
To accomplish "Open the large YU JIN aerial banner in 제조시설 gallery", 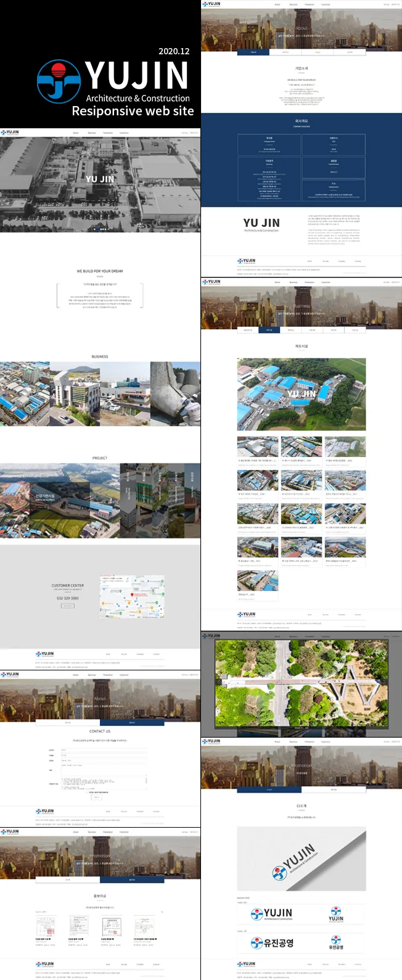I will [301, 394].
